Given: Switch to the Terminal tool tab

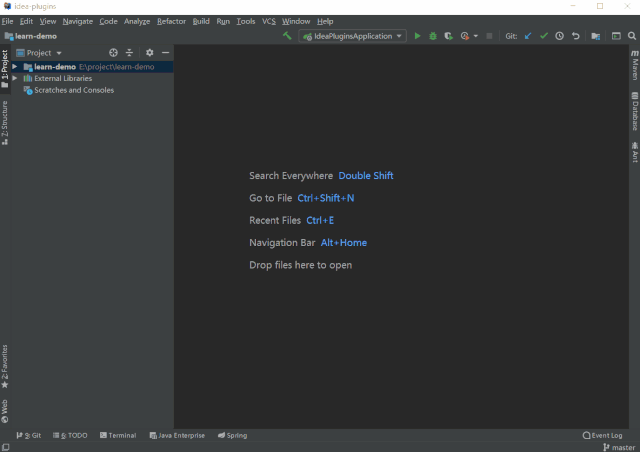Looking at the screenshot, I should click(118, 435).
